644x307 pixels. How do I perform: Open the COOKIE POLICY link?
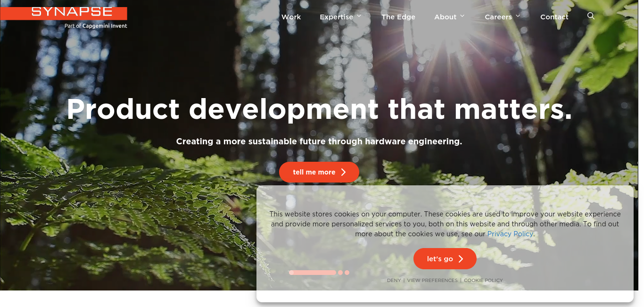(x=483, y=280)
